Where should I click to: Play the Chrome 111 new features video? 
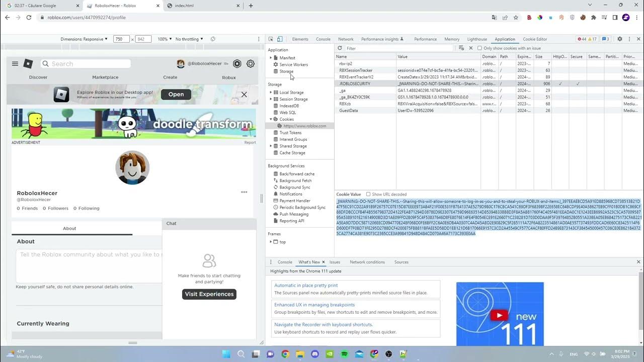pos(499,316)
